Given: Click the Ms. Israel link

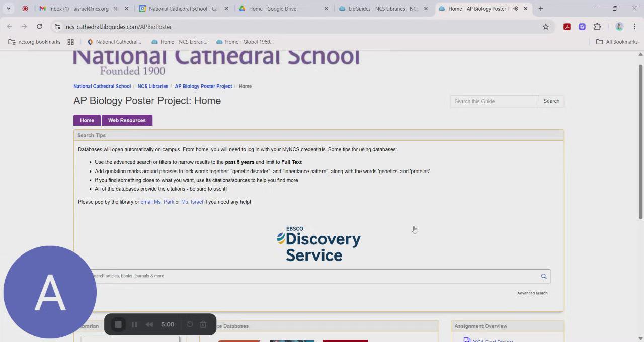Looking at the screenshot, I should 192,202.
